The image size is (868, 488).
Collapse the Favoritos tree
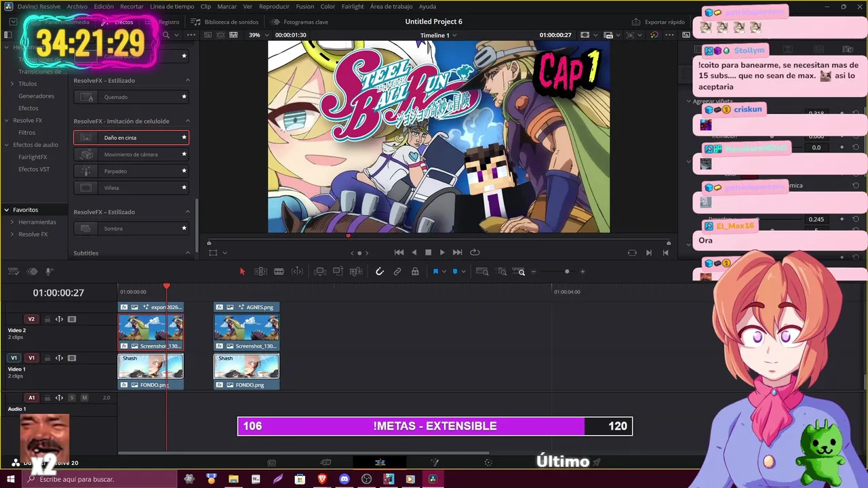pos(7,210)
